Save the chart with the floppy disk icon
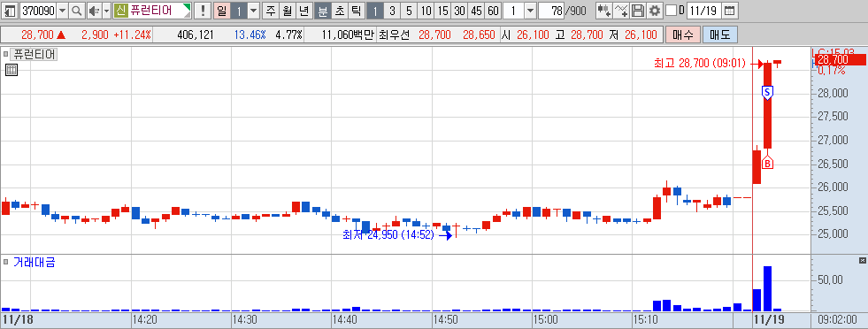The width and height of the screenshot is (868, 329). coord(638,11)
